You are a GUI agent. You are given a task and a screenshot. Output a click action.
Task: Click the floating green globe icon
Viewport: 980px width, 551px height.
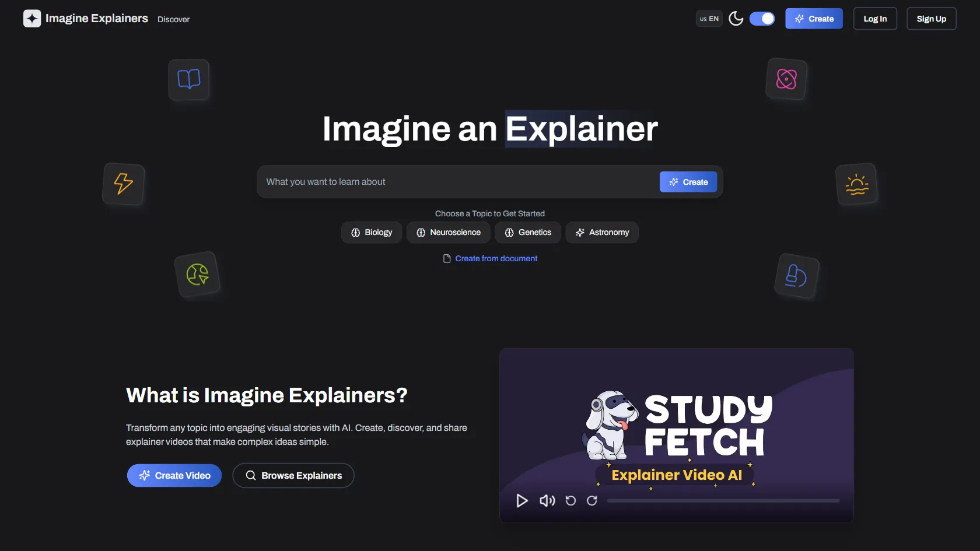click(198, 274)
